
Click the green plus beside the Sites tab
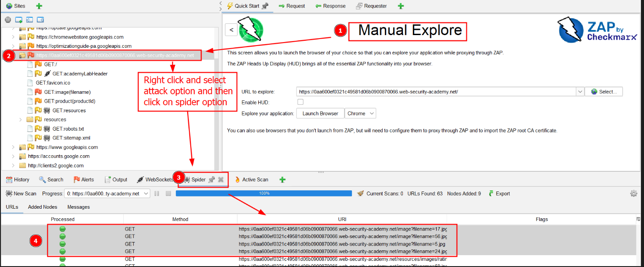point(39,6)
